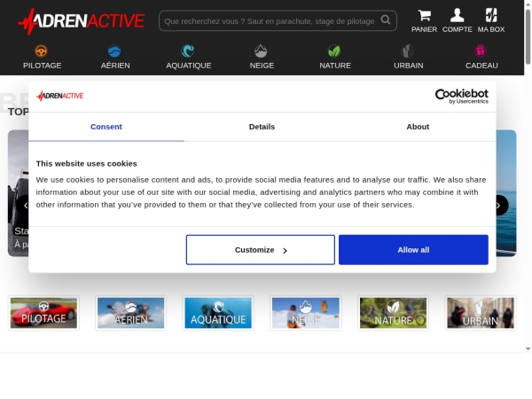
Task: Open the Aérien menu label
Action: click(115, 66)
